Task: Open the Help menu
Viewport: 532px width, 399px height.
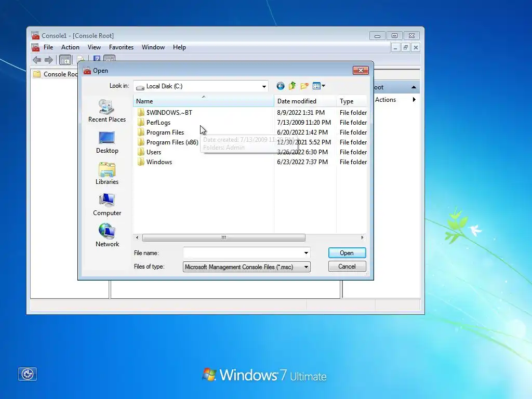Action: coord(179,47)
